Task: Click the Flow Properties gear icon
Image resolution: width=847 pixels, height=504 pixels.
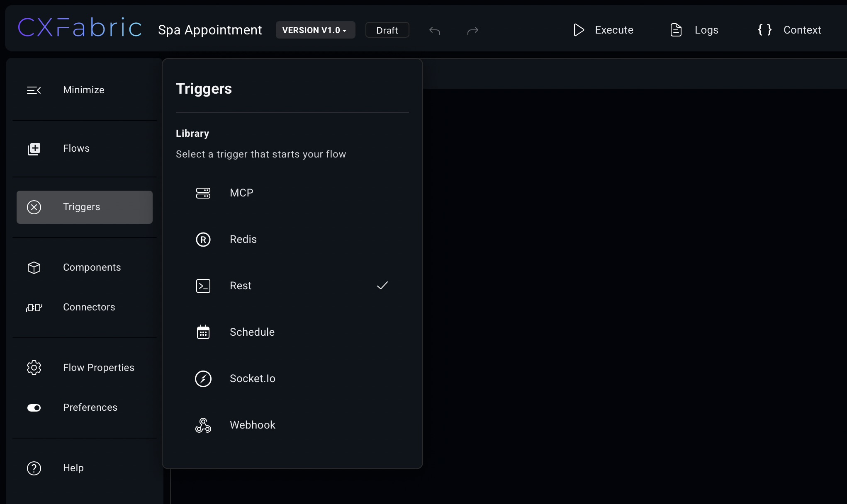Action: click(x=34, y=368)
